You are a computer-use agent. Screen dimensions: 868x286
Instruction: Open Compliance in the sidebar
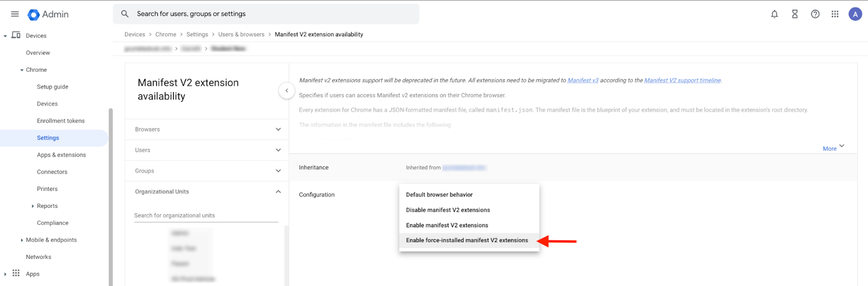click(x=53, y=223)
